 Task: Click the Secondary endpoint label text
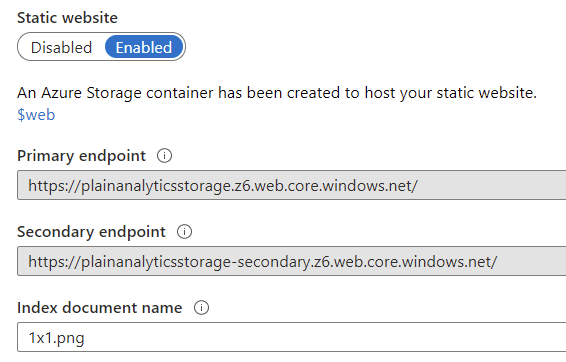click(x=91, y=232)
